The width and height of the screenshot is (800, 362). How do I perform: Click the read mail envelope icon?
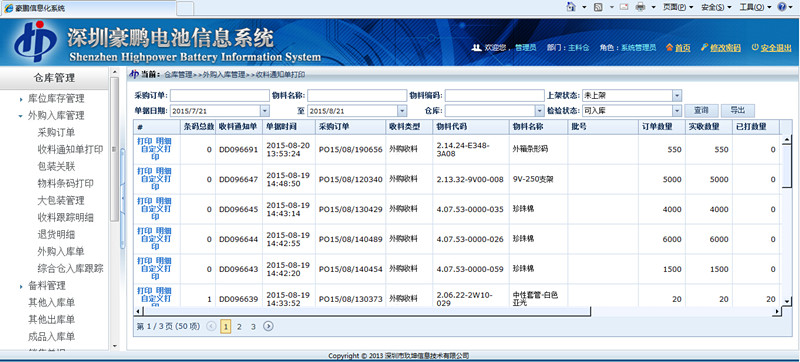pyautogui.click(x=623, y=7)
